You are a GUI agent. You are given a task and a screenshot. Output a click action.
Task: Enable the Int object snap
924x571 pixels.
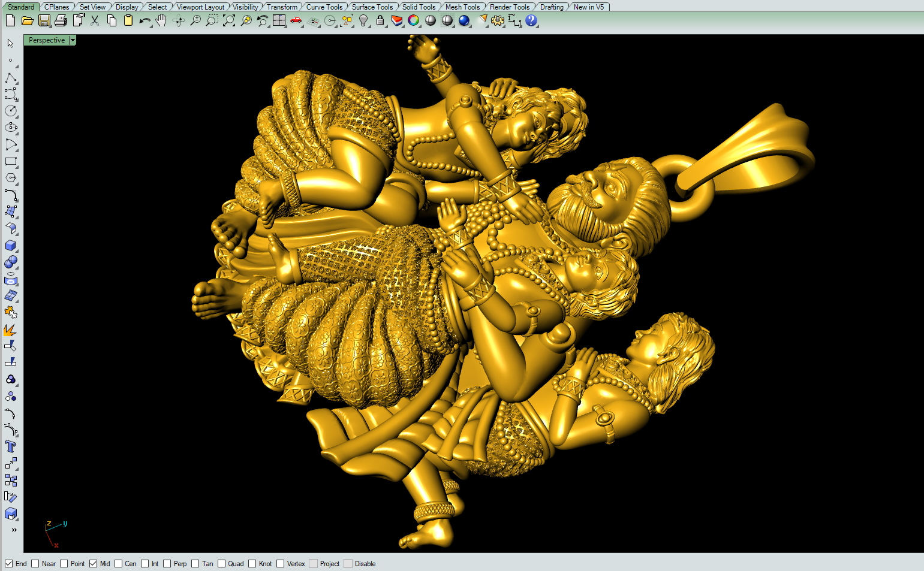click(x=145, y=564)
